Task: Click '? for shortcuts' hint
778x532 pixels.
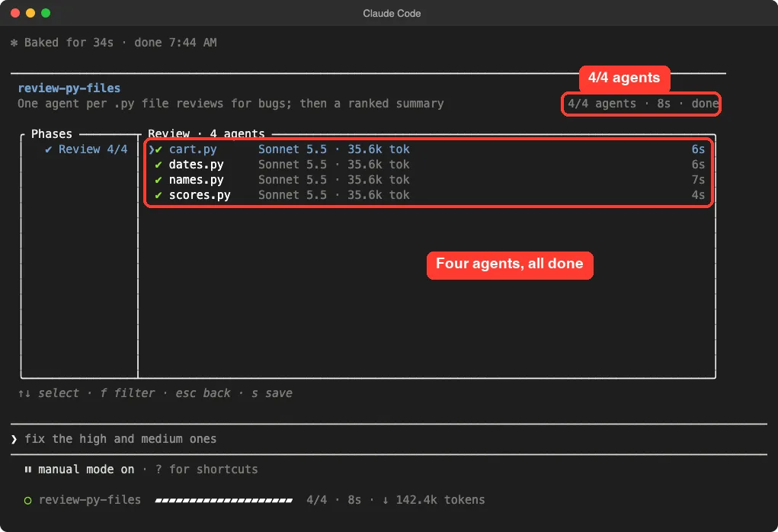Action: tap(207, 470)
